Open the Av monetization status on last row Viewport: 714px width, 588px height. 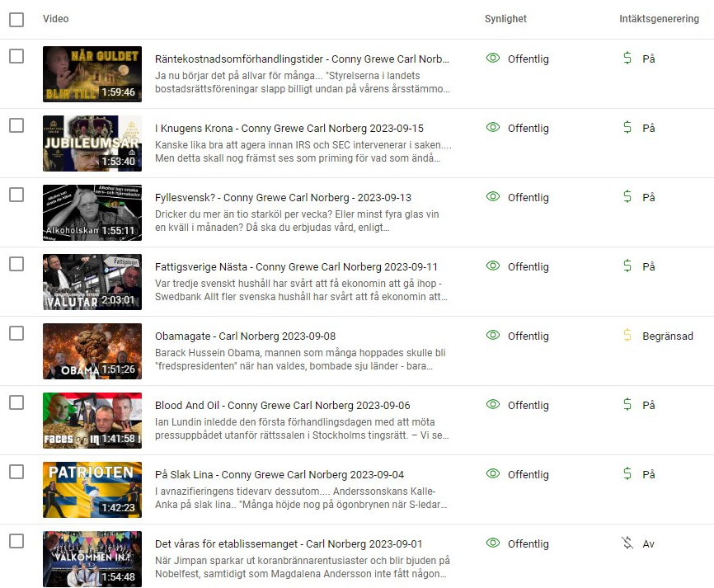[x=648, y=543]
